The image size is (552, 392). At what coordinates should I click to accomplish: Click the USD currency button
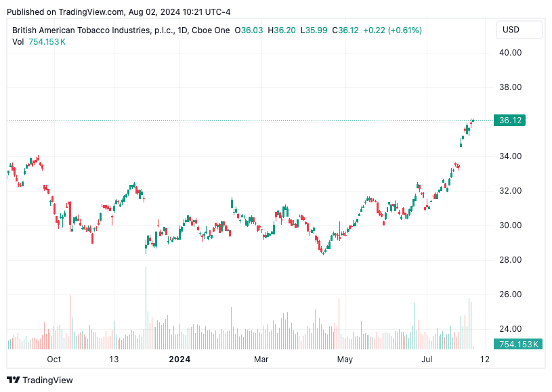519,30
